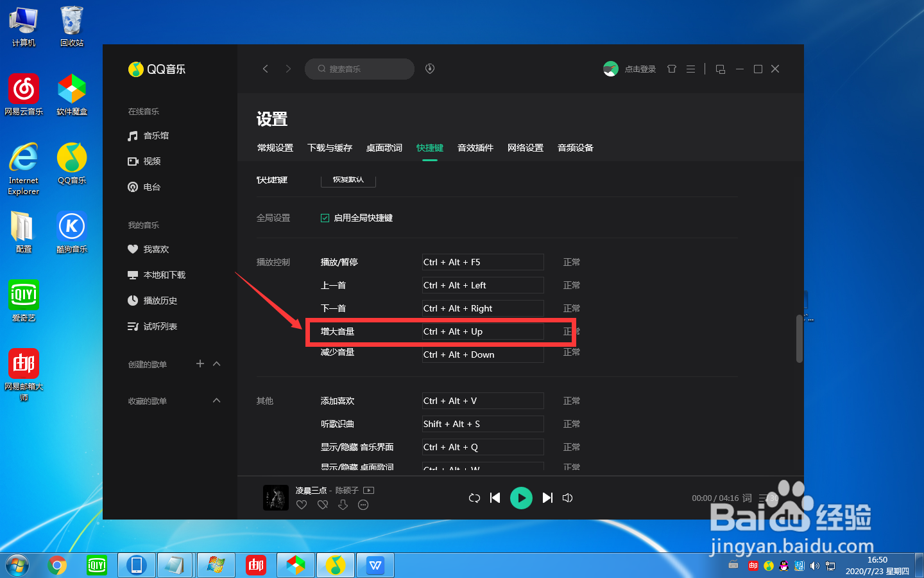Open 播放历史 play history
Viewport: 924px width, 578px height.
tap(153, 301)
